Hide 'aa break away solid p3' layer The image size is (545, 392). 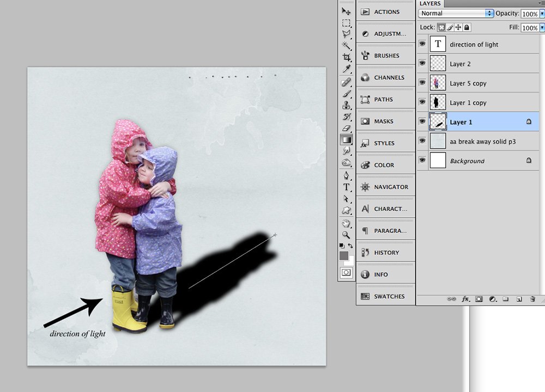(x=422, y=142)
